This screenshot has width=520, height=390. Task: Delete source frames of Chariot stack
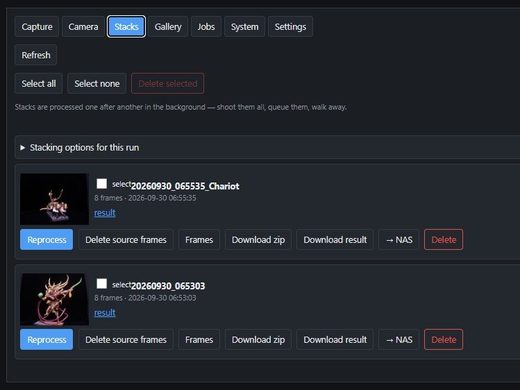tap(126, 240)
